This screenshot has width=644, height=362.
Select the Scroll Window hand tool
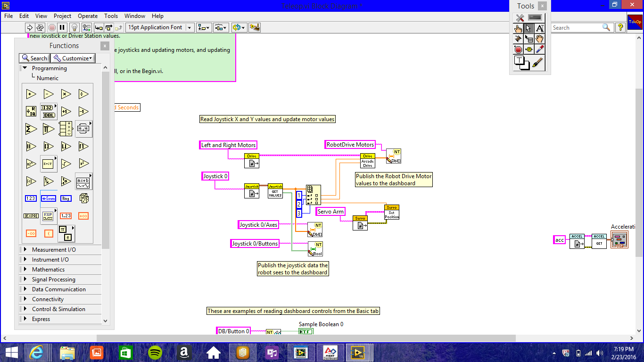click(540, 39)
